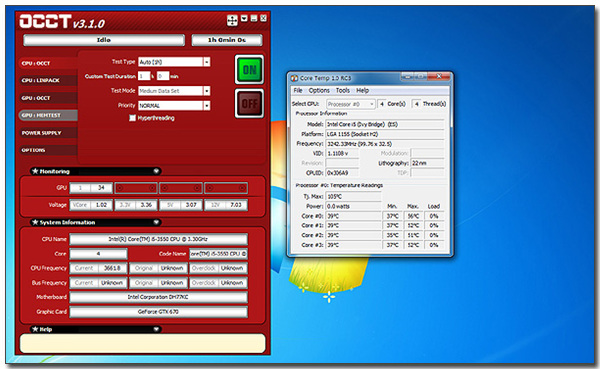The width and height of the screenshot is (600, 369).
Task: Click the 5V '3.07' voltage reading
Action: click(191, 205)
